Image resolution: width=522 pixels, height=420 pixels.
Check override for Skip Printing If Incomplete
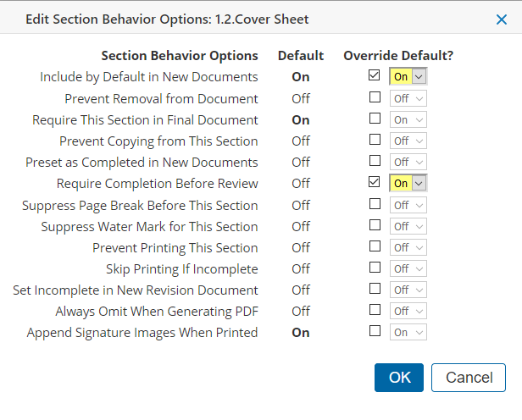click(375, 268)
